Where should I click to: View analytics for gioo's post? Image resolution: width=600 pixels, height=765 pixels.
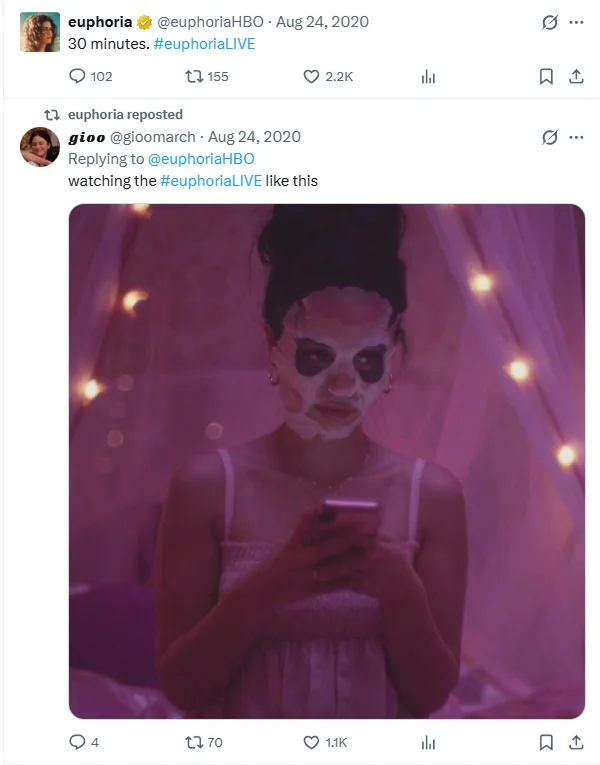click(428, 742)
